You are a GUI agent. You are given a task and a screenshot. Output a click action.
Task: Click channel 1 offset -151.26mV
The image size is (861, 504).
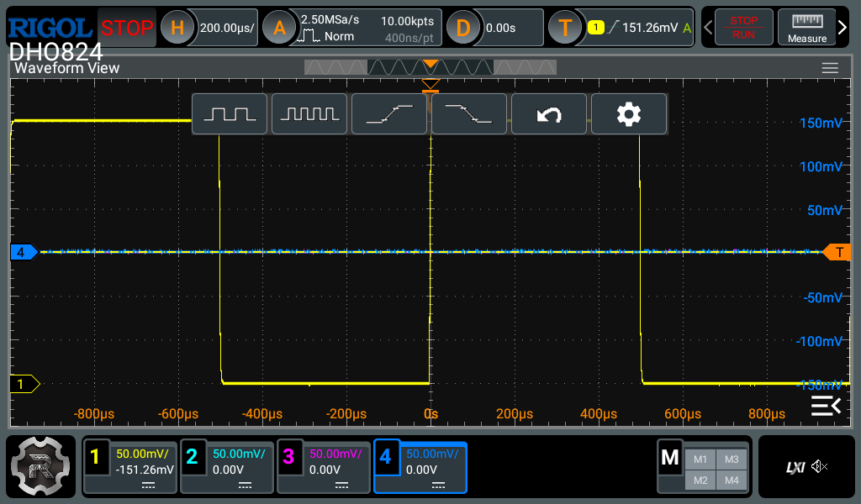click(x=145, y=470)
